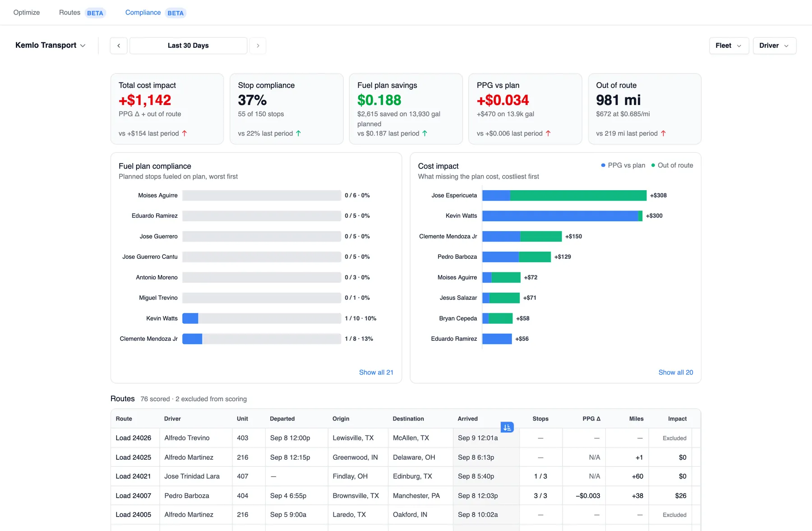
Task: Select the Load 24025 route row
Action: click(406, 458)
